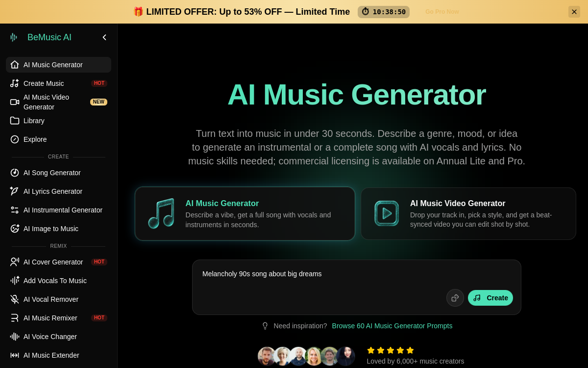Click the music note icon beside Create Music
Image resolution: width=588 pixels, height=368 pixels.
click(x=15, y=83)
